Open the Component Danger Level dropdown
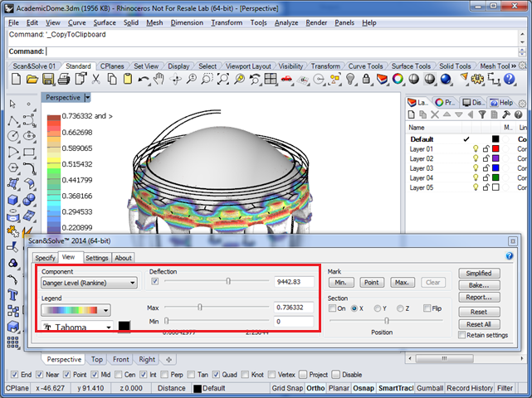 89,283
